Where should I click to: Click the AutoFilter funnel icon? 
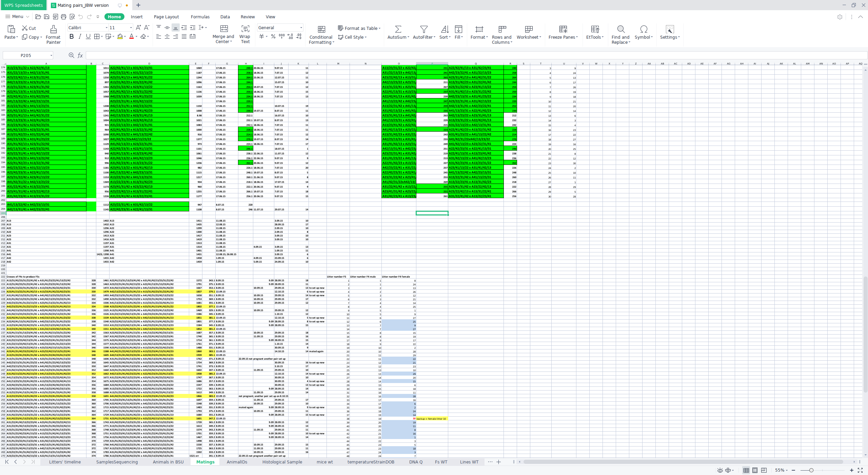pyautogui.click(x=424, y=29)
